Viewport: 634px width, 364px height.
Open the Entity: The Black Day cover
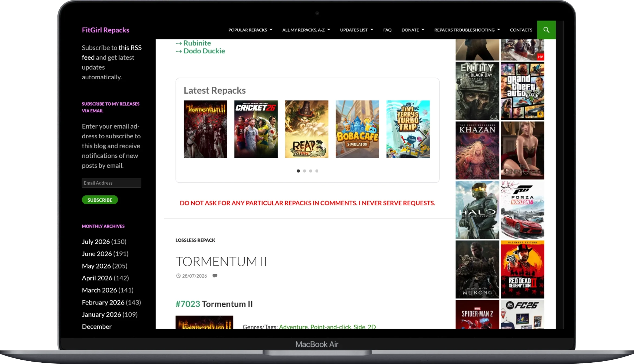point(477,91)
